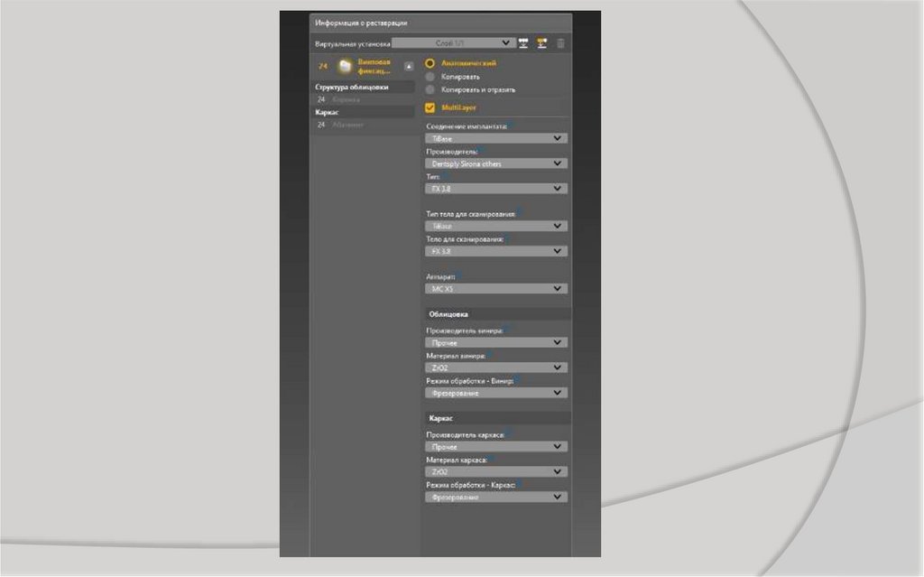Open the Тип тела для сканирования dropdown
Image resolution: width=924 pixels, height=577 pixels.
pos(496,226)
